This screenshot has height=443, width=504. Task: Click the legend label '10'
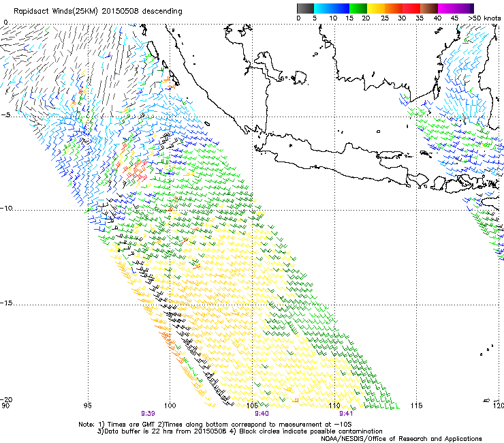tap(333, 18)
